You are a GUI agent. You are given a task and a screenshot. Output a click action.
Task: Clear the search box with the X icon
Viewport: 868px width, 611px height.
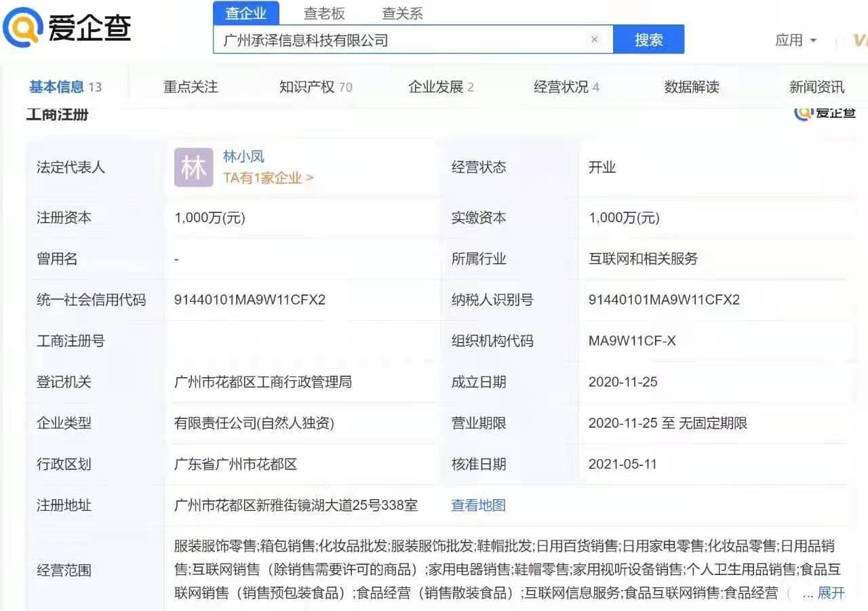[595, 39]
